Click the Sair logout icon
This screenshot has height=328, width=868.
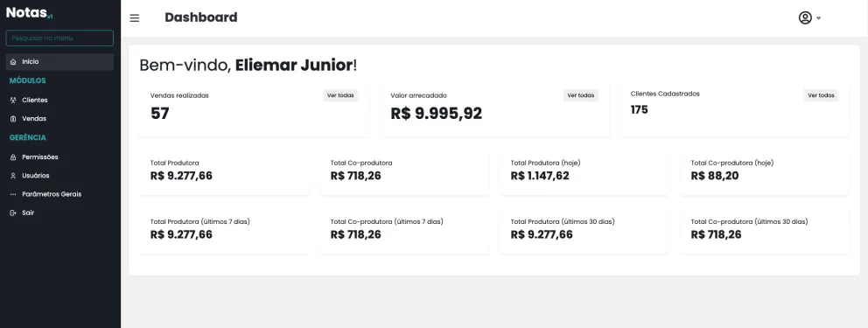13,213
